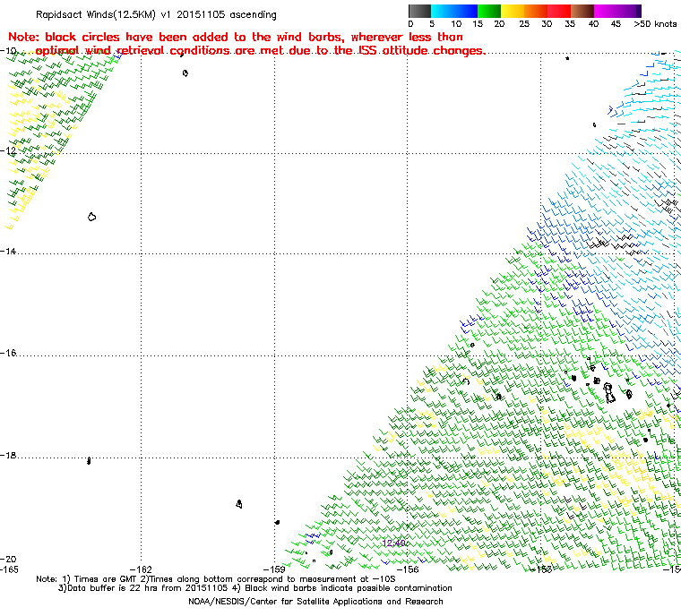The image size is (681, 616).
Task: Click the '-20' latitude axis label
Action: [8, 559]
